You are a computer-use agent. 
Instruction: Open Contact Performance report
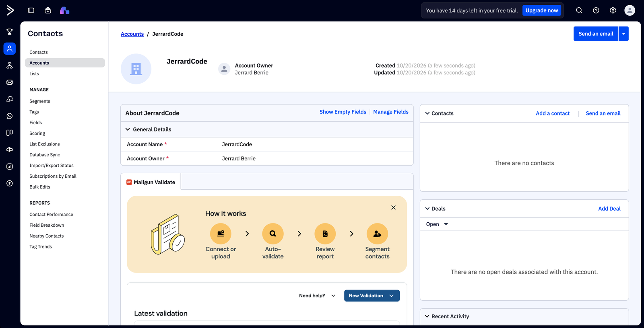tap(51, 215)
